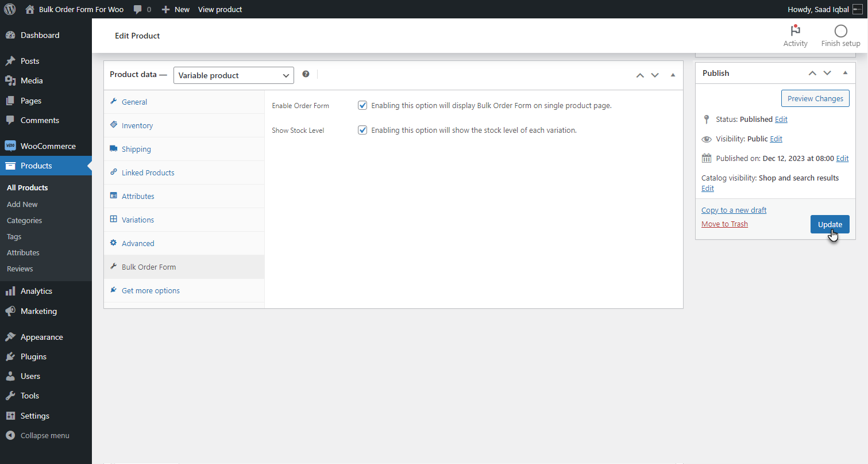Open the comments bubble icon in admin bar
Image resolution: width=868 pixels, height=464 pixels.
tap(138, 9)
